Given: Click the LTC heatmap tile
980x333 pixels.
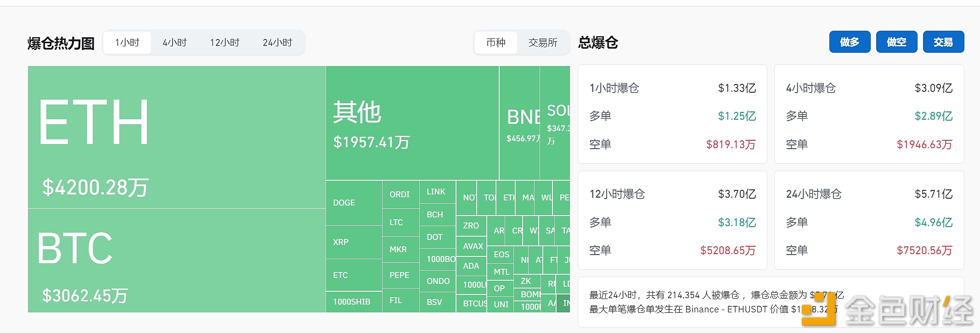Looking at the screenshot, I should point(400,222).
